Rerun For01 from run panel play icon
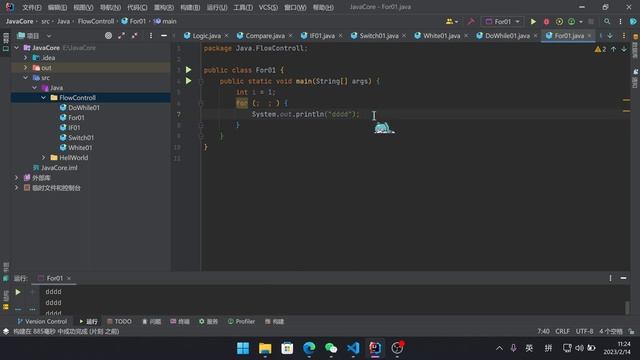The height and width of the screenshot is (360, 640). point(18,292)
